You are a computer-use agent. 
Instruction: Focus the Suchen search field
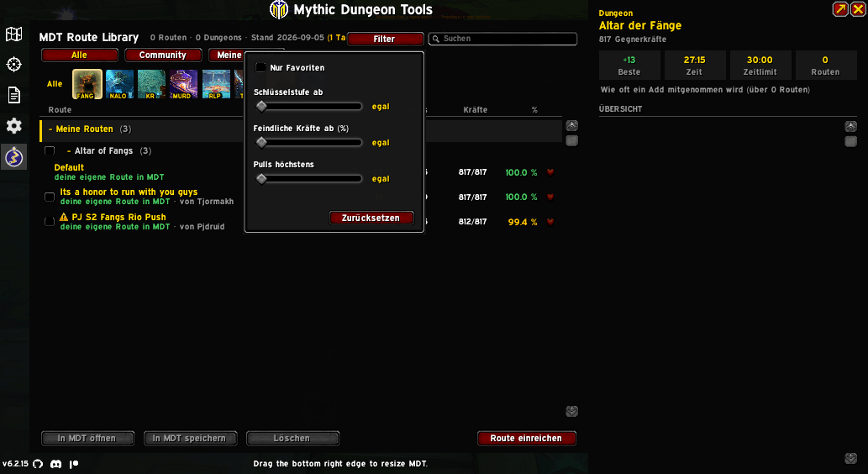pos(502,39)
